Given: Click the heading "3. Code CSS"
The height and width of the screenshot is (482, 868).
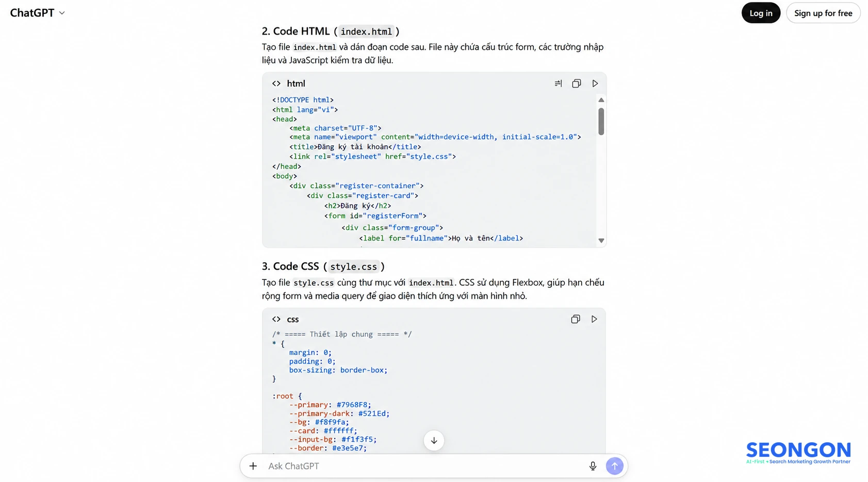Looking at the screenshot, I should [x=290, y=267].
